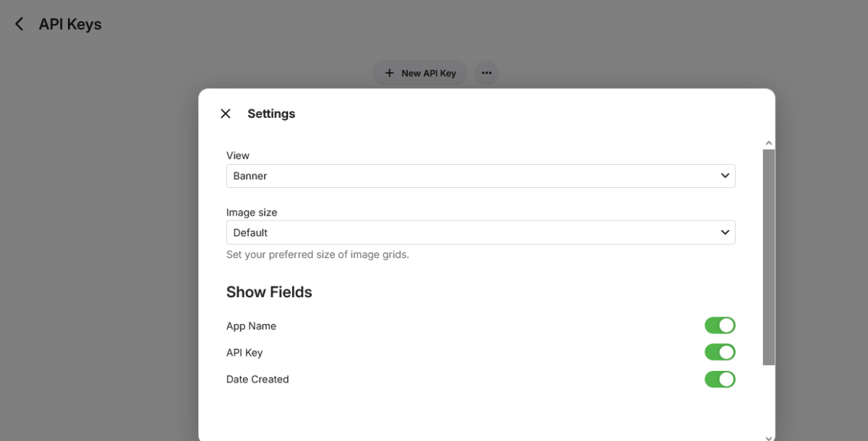Image resolution: width=868 pixels, height=441 pixels.
Task: Click the scrollbar up arrow in Settings
Action: coord(769,144)
